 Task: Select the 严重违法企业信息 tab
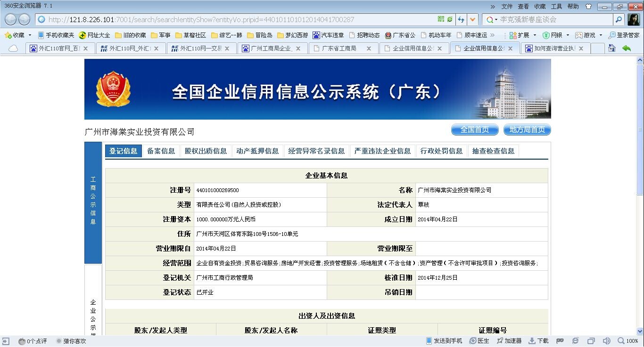coord(382,151)
